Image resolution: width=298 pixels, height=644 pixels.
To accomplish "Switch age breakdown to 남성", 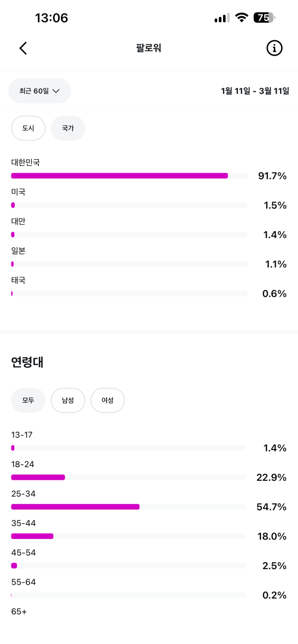I will [68, 400].
